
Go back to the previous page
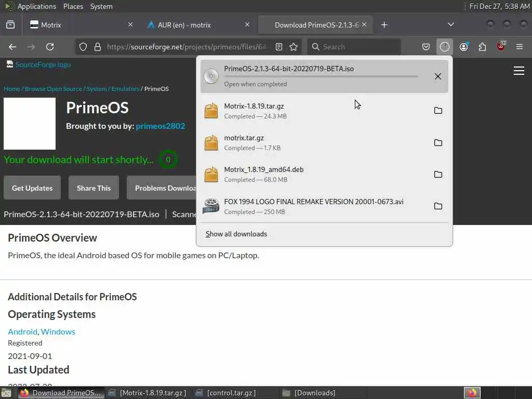tap(12, 47)
